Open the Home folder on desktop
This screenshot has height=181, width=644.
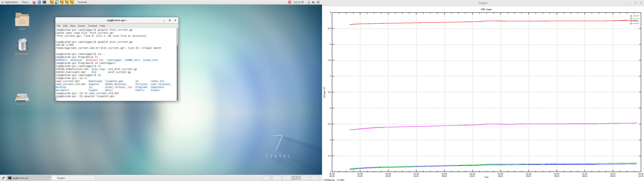22,20
